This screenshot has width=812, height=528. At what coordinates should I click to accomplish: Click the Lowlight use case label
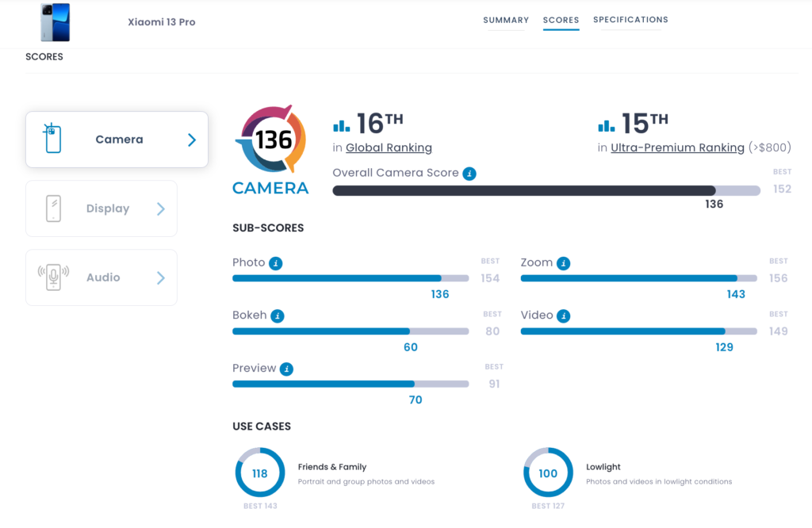[x=603, y=467]
